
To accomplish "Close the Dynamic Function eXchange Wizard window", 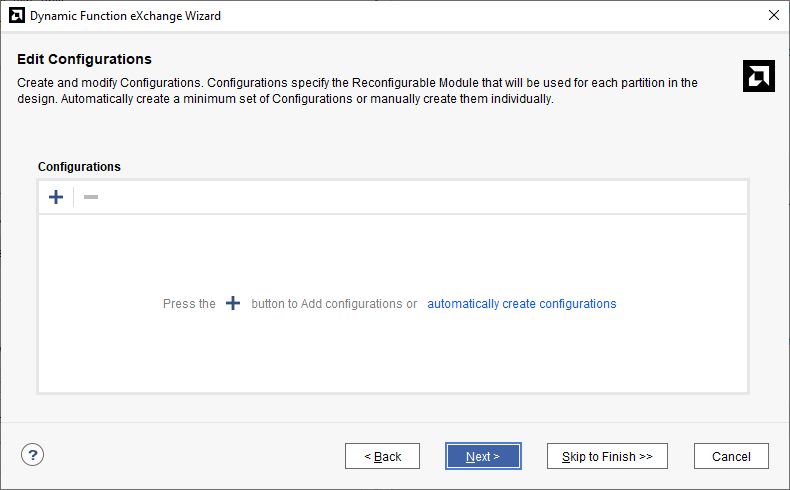I will pos(773,16).
